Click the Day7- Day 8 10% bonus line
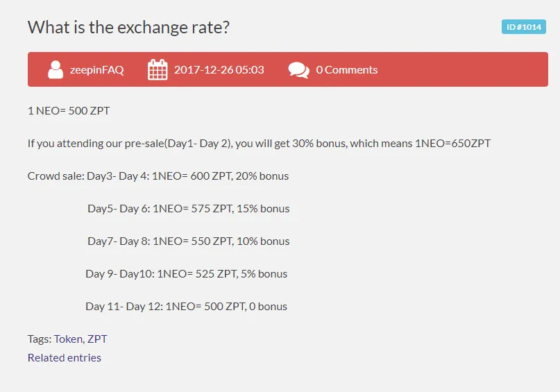This screenshot has height=392, width=560. (189, 241)
